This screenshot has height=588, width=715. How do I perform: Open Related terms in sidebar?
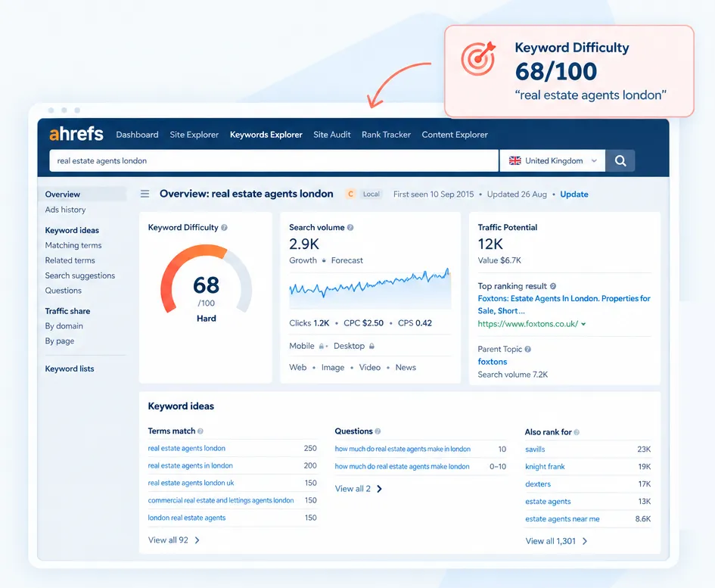pyautogui.click(x=70, y=260)
